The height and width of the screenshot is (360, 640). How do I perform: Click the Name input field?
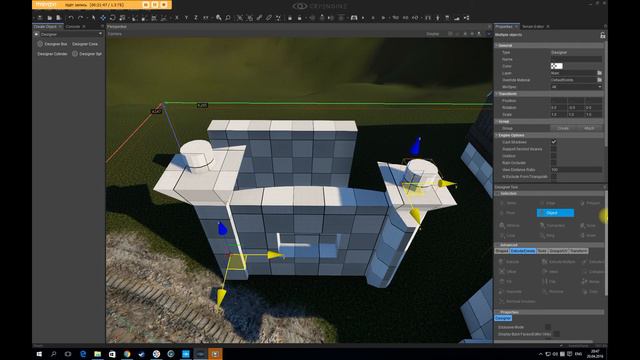click(576, 59)
